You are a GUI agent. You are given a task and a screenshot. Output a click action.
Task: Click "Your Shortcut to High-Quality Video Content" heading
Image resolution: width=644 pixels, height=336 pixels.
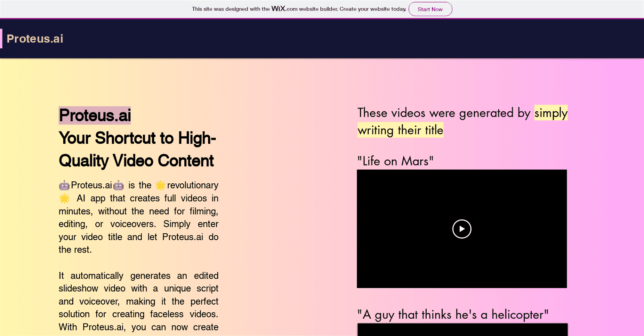[x=137, y=149]
